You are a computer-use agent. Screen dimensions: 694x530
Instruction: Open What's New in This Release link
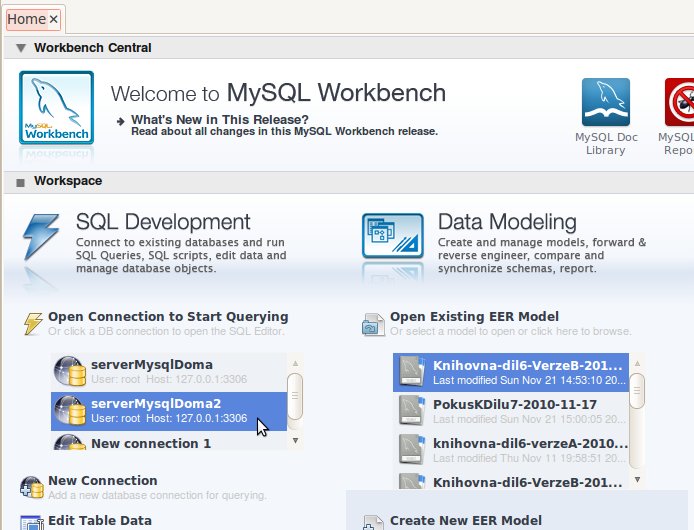(x=220, y=120)
